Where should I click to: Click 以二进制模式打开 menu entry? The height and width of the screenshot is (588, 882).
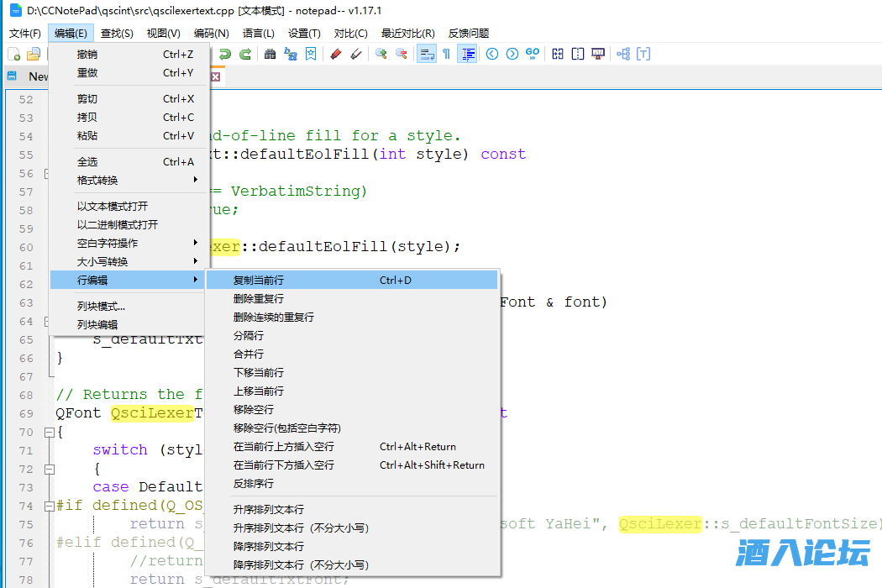tap(118, 224)
